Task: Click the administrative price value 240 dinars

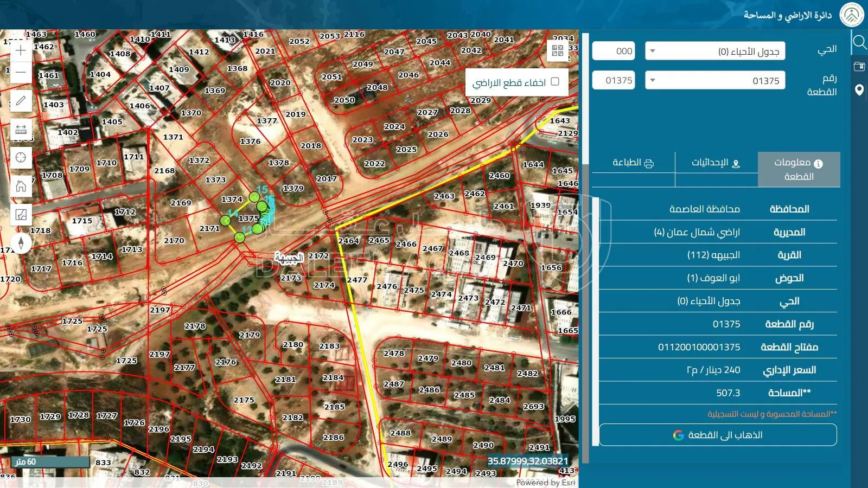Action: (x=713, y=370)
